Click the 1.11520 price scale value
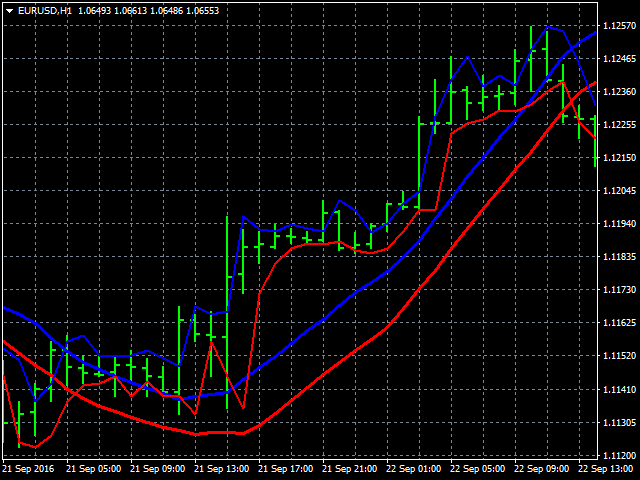 pos(619,356)
